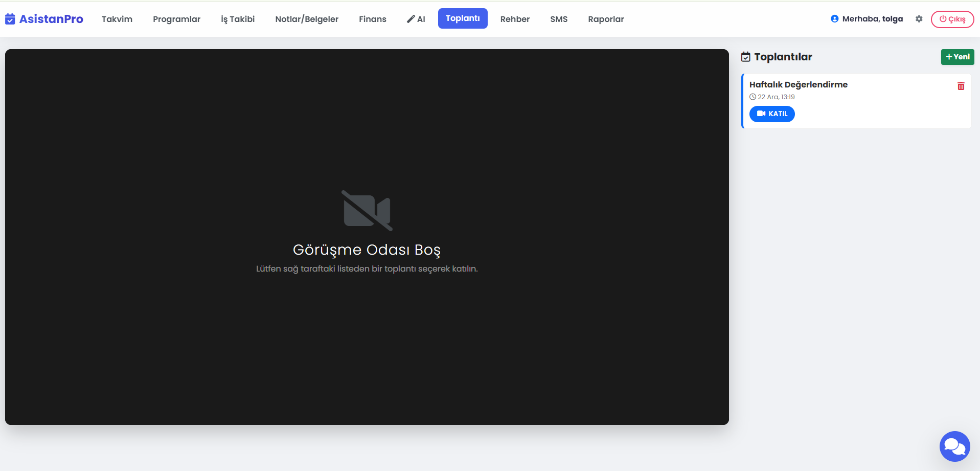Open settings via the gear icon
980x471 pixels.
(919, 19)
